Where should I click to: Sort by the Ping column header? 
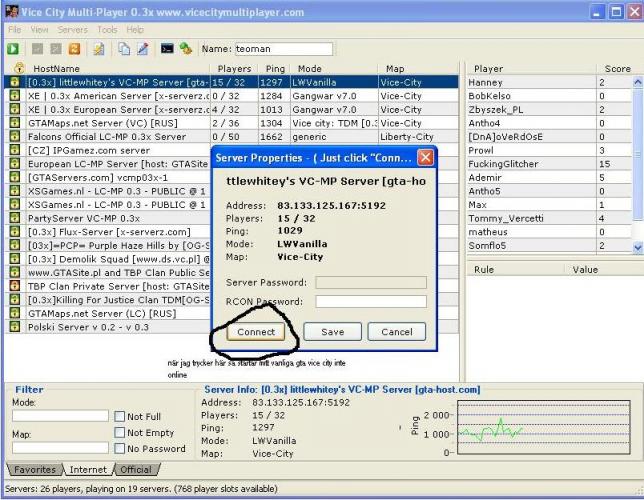pos(275,69)
